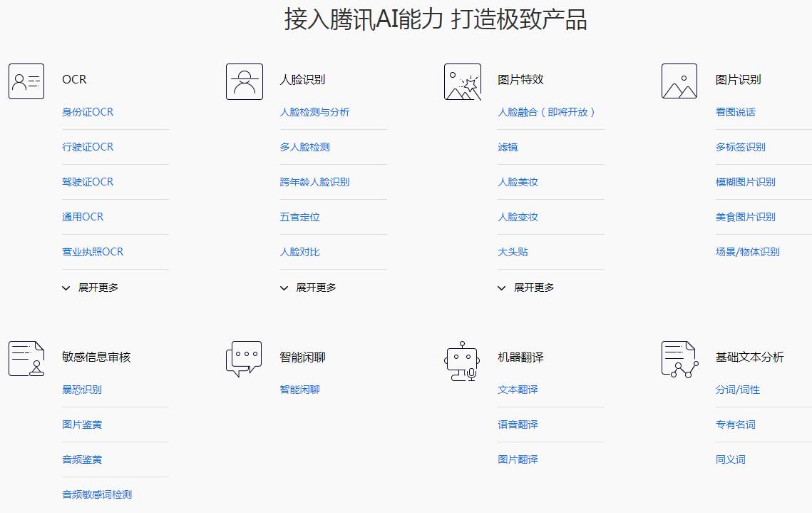The width and height of the screenshot is (812, 513).
Task: Open the 行驶证OCR link
Action: (x=88, y=147)
